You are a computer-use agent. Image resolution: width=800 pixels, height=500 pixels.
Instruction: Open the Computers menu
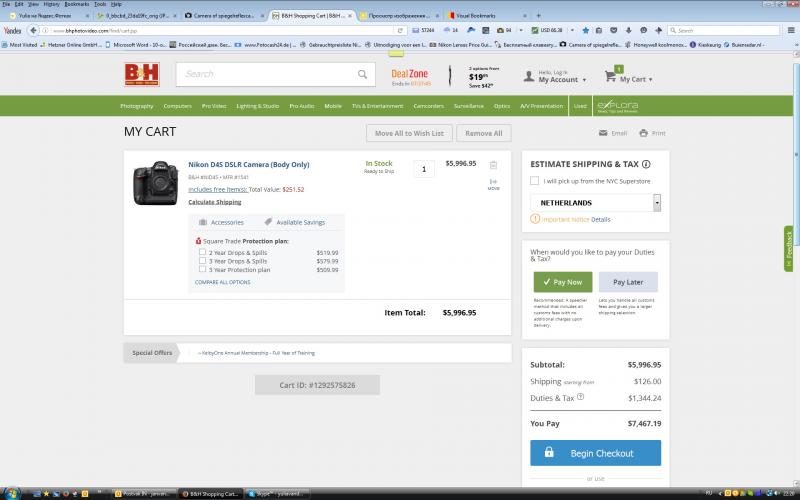click(x=178, y=106)
